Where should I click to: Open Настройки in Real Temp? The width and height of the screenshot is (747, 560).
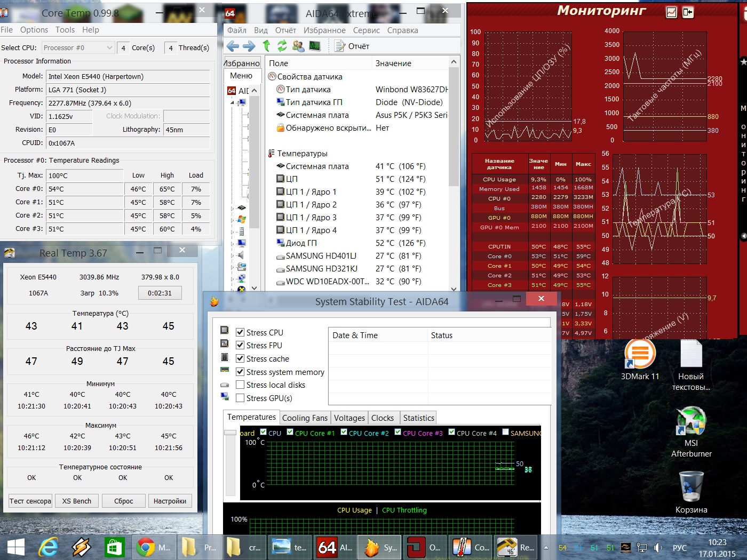coord(170,501)
